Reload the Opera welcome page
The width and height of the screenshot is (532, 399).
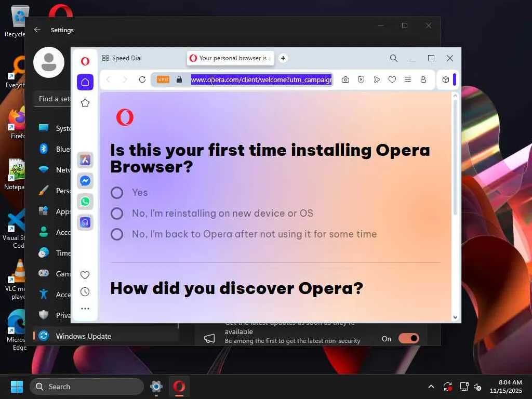142,79
